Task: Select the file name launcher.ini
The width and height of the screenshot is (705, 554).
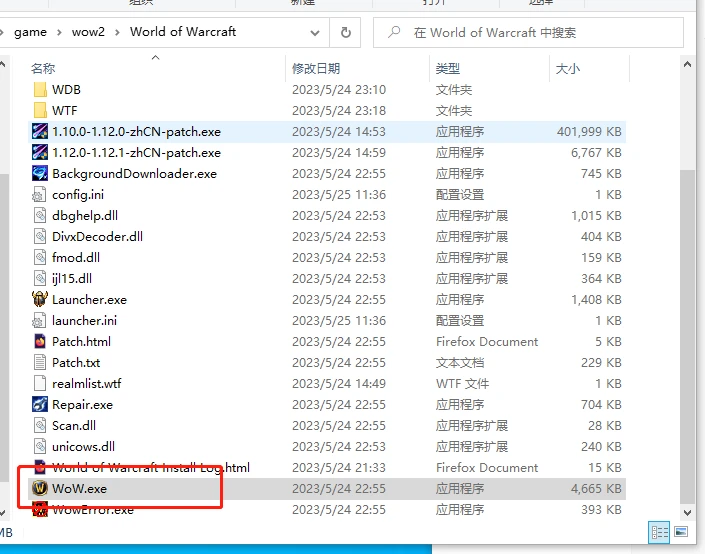Action: point(85,321)
